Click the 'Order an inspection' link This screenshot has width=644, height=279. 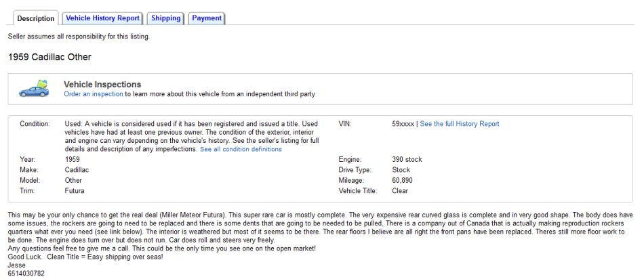(94, 94)
